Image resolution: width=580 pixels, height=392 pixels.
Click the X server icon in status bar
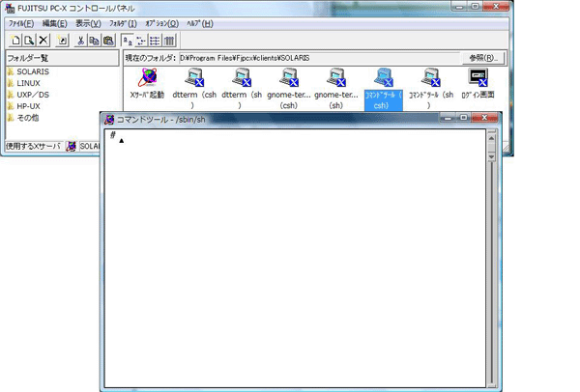click(71, 147)
